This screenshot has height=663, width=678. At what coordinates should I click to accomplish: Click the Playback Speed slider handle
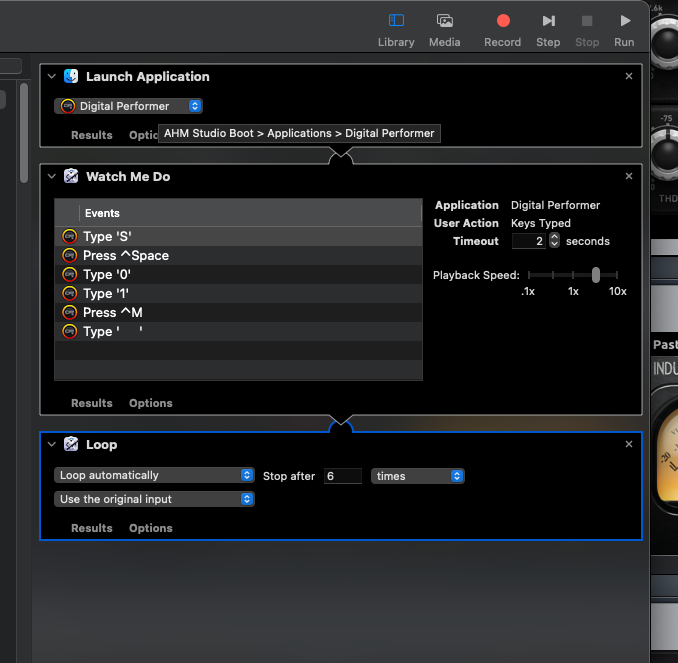596,275
